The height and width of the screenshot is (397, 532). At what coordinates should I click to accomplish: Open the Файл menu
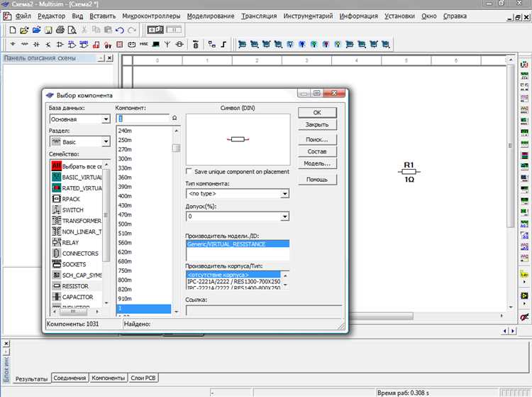point(23,16)
